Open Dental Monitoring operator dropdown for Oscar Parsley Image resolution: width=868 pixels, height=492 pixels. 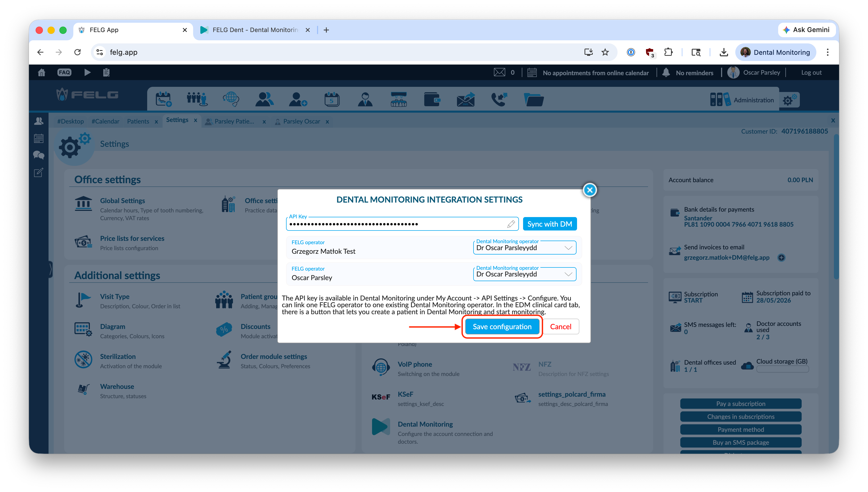coord(524,274)
